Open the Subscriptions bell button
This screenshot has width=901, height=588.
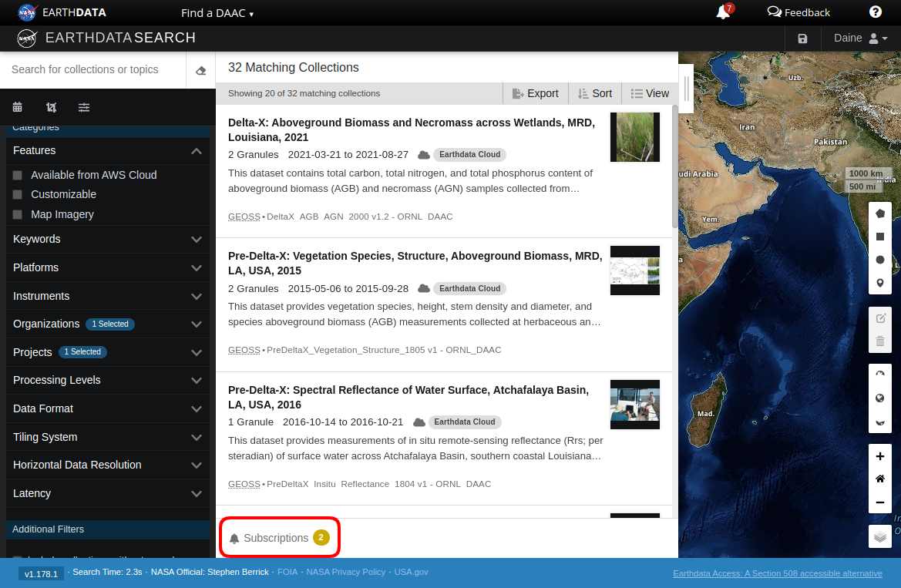pos(279,538)
